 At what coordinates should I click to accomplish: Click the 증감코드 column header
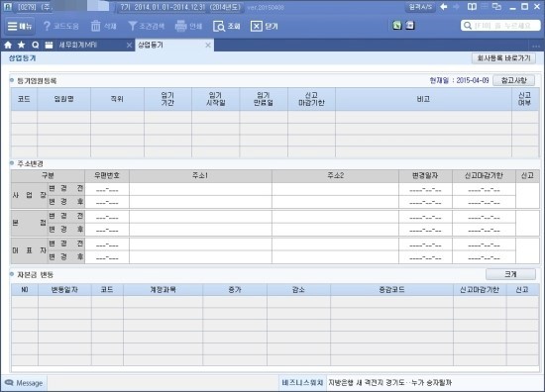391,290
